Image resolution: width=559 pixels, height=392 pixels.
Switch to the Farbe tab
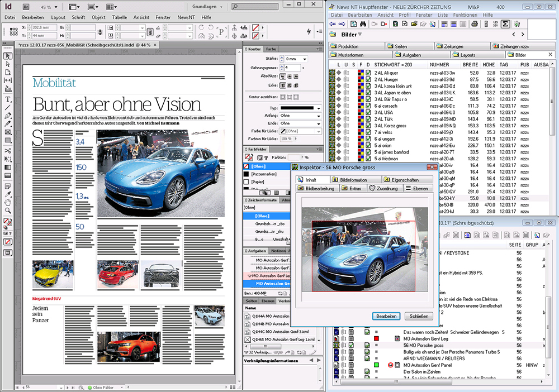[x=271, y=49]
